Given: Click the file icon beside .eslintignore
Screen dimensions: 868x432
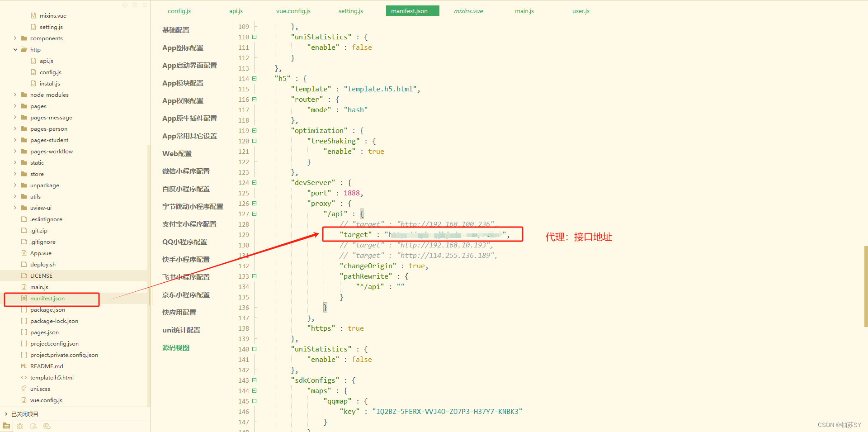Looking at the screenshot, I should pos(24,219).
